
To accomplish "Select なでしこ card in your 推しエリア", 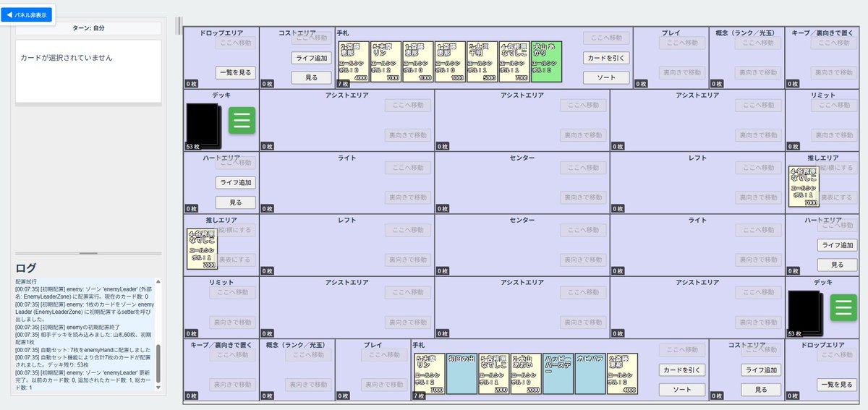I will 202,249.
